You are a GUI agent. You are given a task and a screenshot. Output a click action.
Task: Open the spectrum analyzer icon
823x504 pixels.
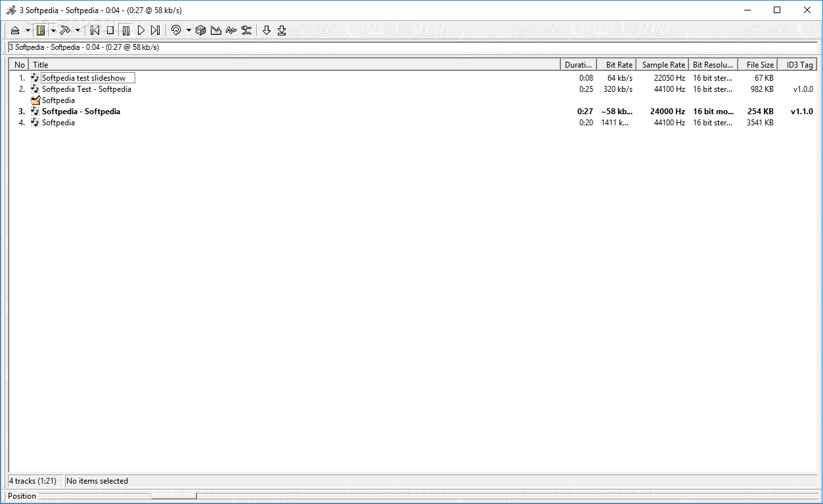click(x=216, y=30)
